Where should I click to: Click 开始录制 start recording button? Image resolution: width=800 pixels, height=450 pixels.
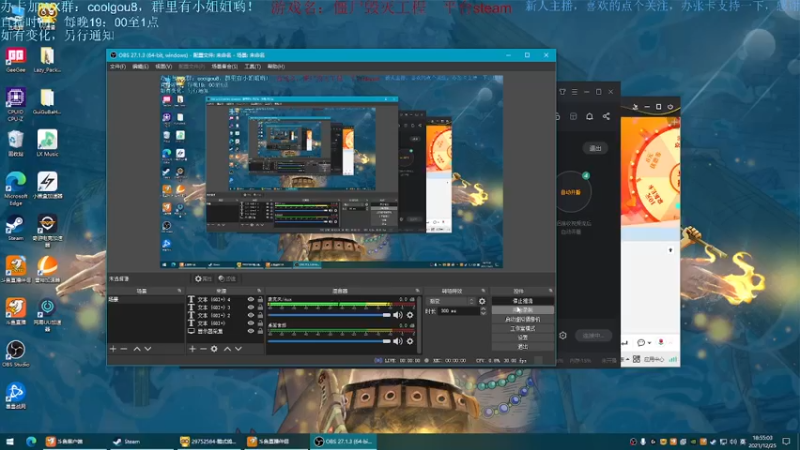(522, 310)
